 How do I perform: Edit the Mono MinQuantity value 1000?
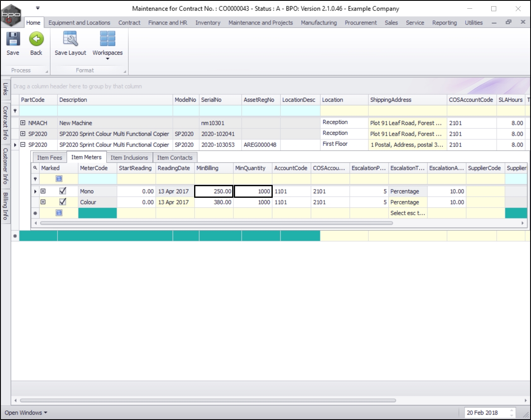[253, 191]
